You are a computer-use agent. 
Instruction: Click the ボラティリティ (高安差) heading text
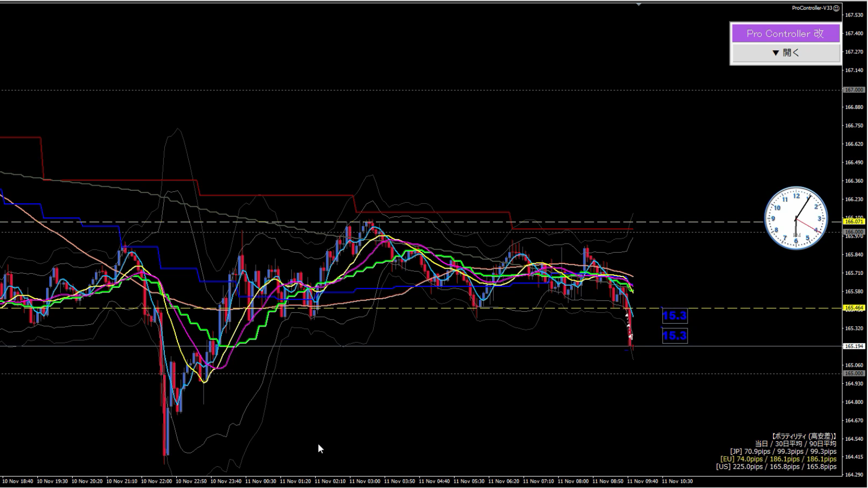803,437
